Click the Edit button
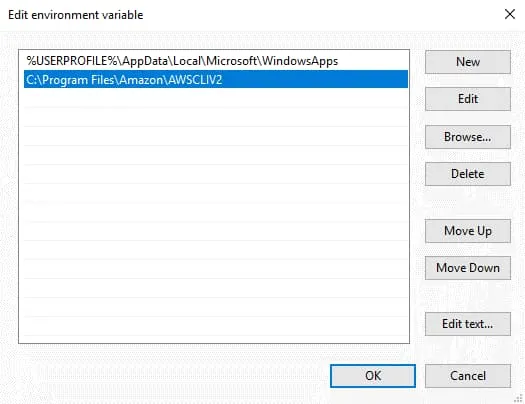 pos(468,99)
